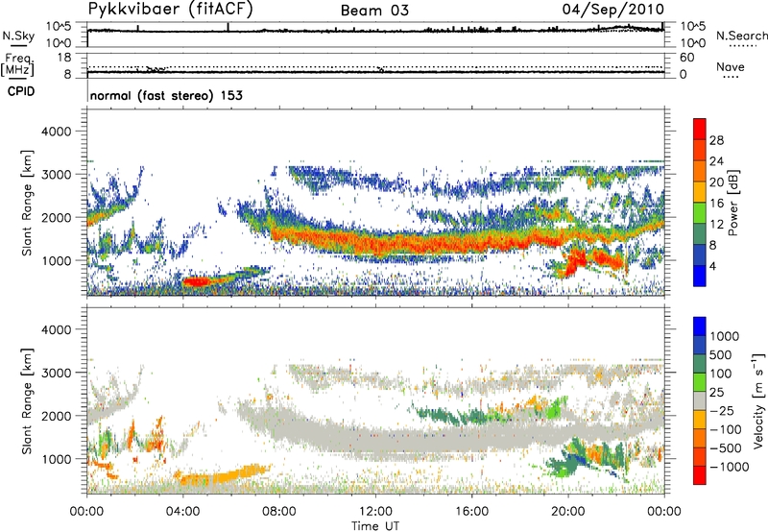
Task: Select the 04/Sep/2010 date label
Action: (613, 10)
